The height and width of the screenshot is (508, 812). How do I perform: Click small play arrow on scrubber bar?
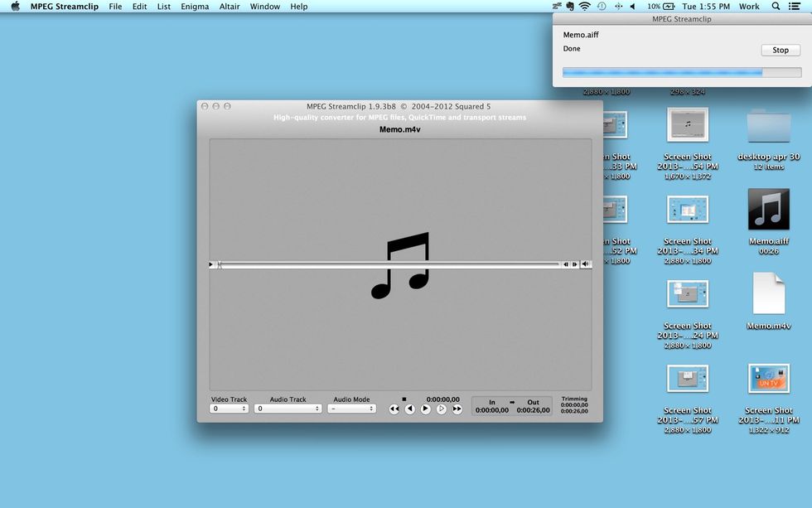211,264
